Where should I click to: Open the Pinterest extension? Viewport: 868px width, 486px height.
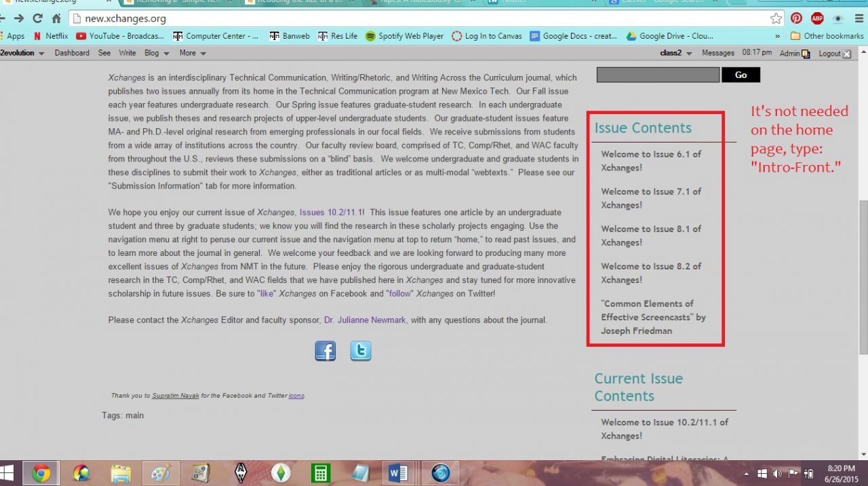(796, 18)
